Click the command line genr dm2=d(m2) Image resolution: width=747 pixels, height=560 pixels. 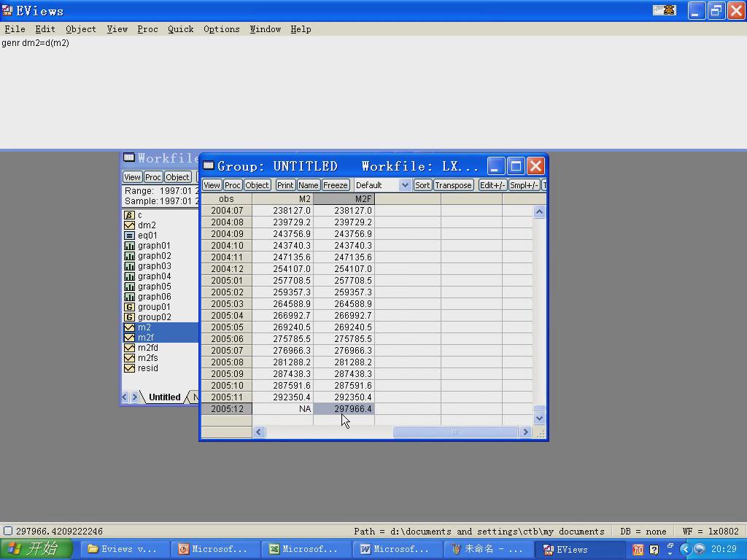(35, 43)
